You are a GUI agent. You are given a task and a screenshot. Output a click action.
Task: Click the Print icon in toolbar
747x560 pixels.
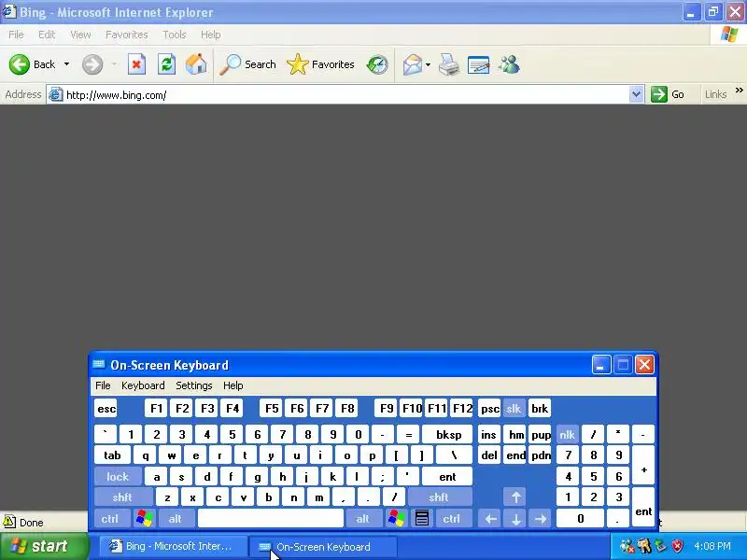(449, 64)
